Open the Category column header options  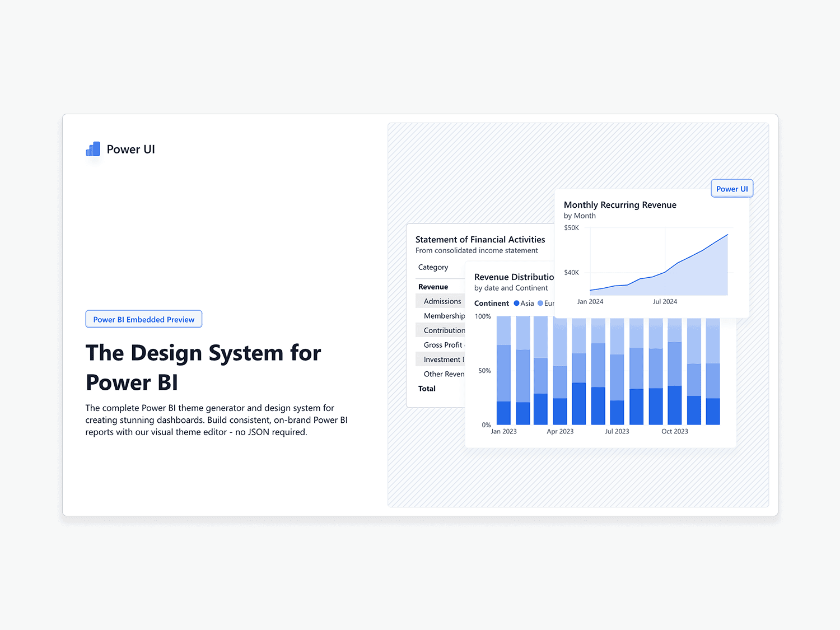point(432,267)
